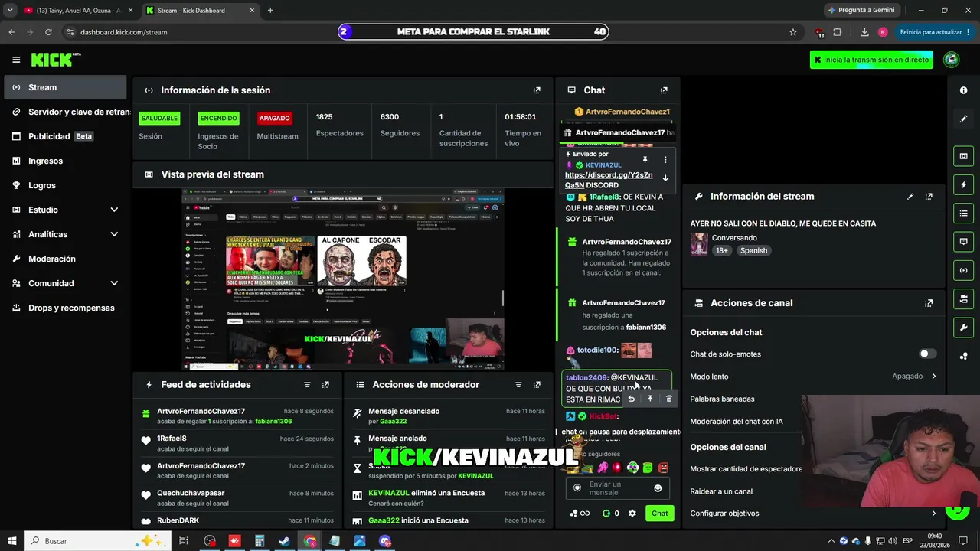The width and height of the screenshot is (980, 551).
Task: Edit stream info with the pencil in Información del stream
Action: pyautogui.click(x=910, y=197)
